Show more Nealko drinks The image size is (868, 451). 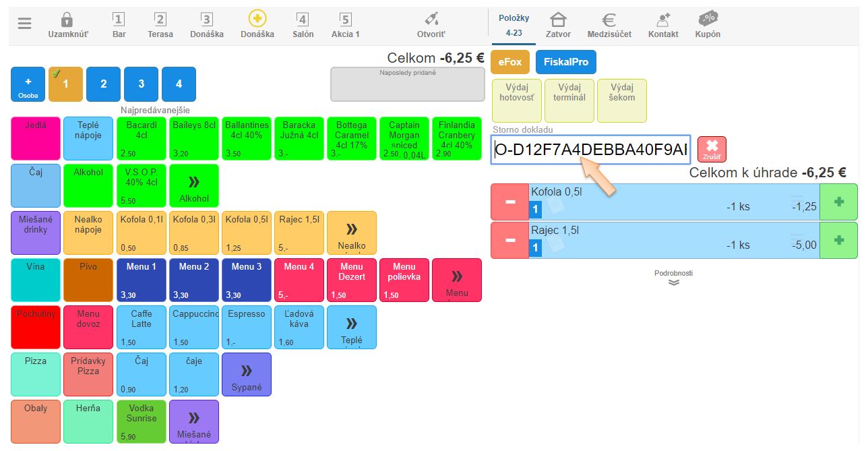351,233
